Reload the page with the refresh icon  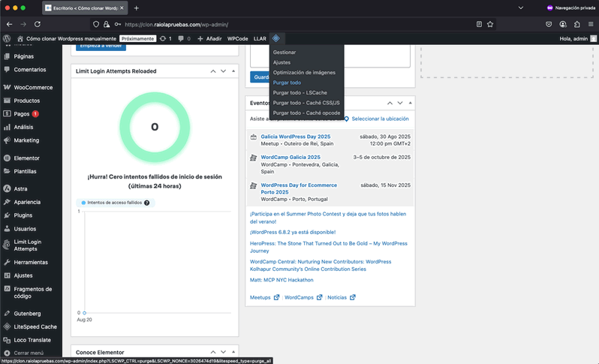38,24
